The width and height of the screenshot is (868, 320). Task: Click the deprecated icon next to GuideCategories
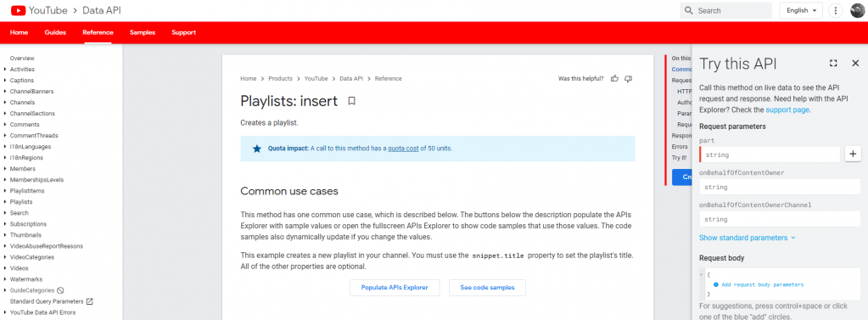60,290
